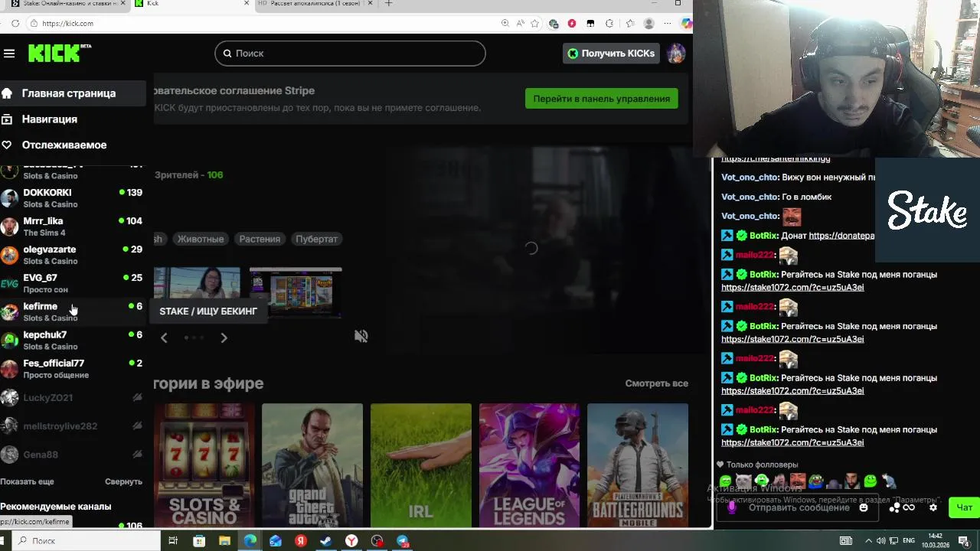Click the red lightning extension icon
The height and width of the screenshot is (551, 980).
pyautogui.click(x=572, y=24)
